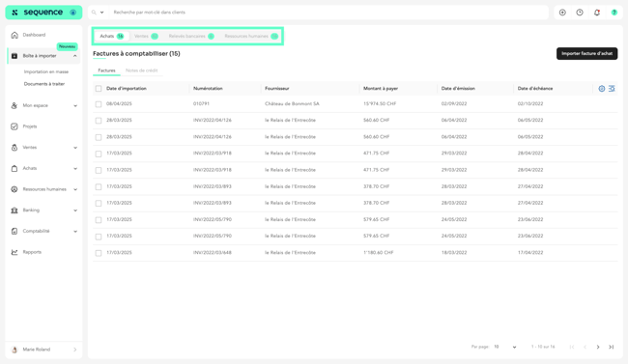
Task: Go to the next page arrow
Action: 598,347
